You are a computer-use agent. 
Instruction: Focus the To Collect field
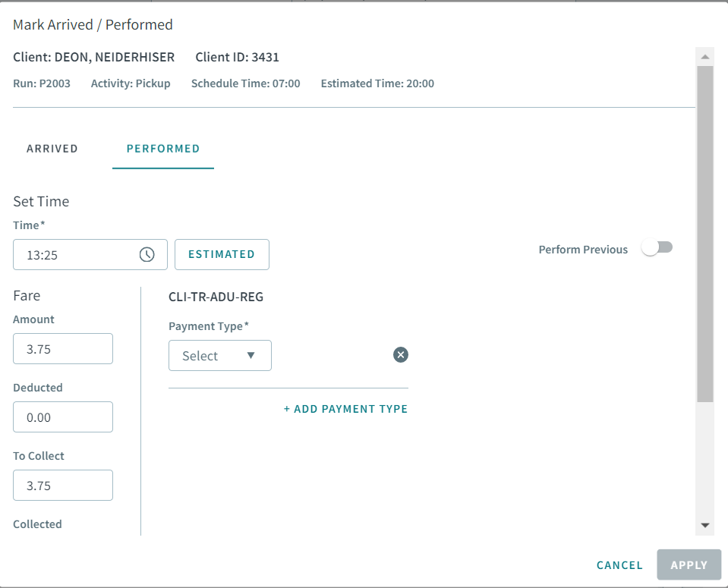point(62,485)
